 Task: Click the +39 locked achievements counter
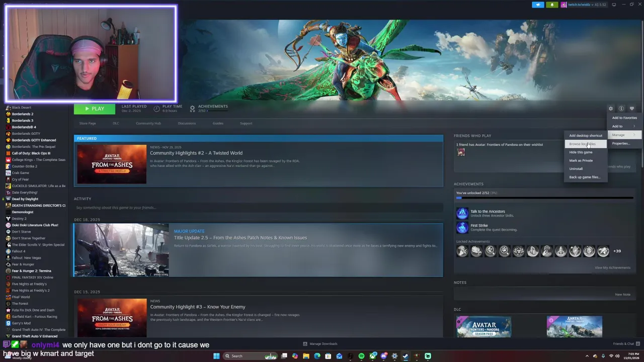click(617, 251)
